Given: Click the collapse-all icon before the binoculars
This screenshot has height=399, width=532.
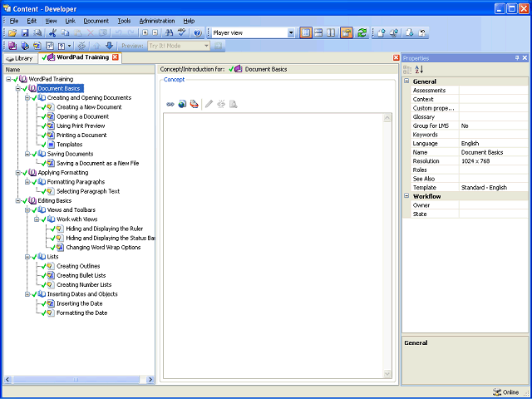Looking at the screenshot, I should (x=155, y=33).
